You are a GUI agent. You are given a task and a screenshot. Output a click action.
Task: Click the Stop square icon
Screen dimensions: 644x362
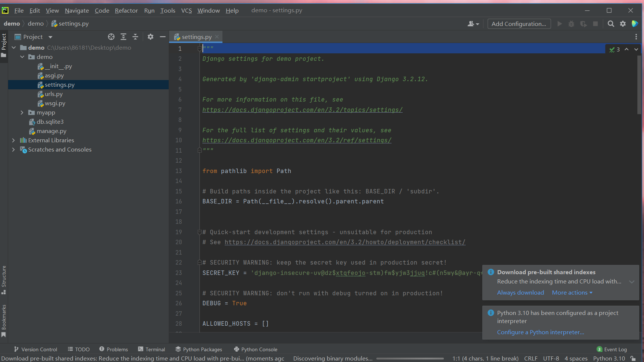point(595,24)
